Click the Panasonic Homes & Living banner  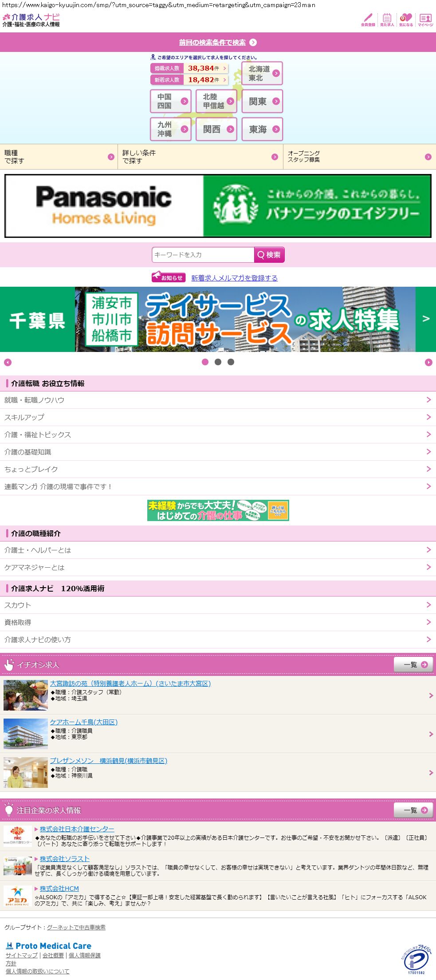(x=218, y=206)
